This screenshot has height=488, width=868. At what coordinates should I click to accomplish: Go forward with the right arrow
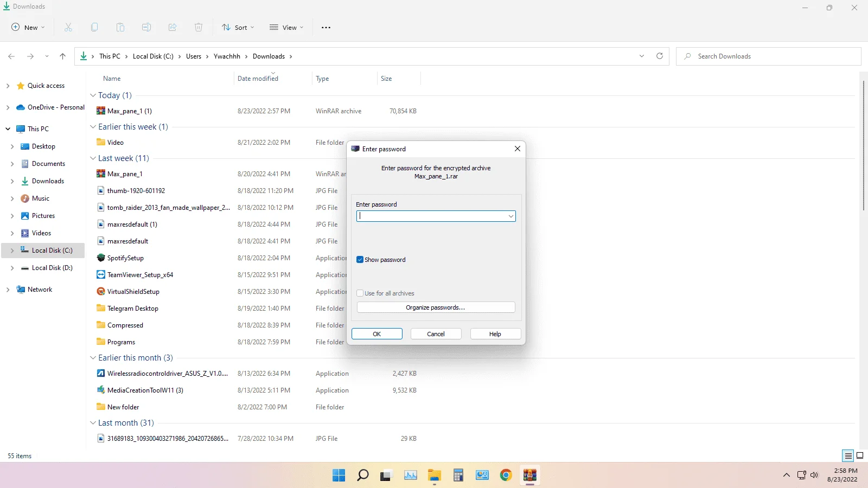30,56
